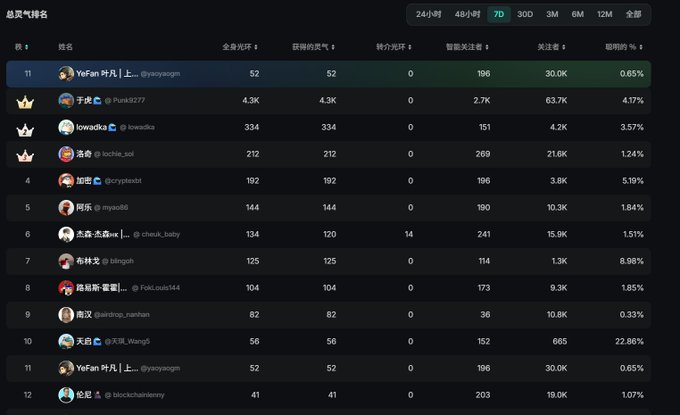This screenshot has height=415, width=680.
Task: Open the @cheuk_baby handle link
Action: [157, 234]
